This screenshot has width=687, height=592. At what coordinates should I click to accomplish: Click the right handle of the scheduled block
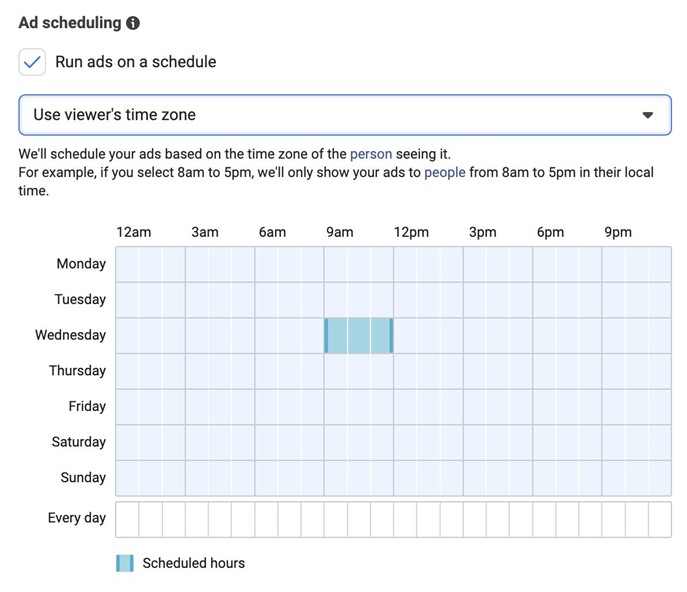click(x=391, y=335)
